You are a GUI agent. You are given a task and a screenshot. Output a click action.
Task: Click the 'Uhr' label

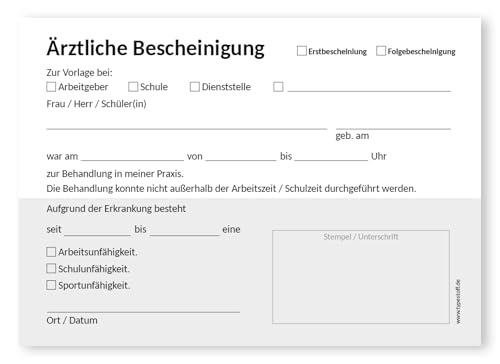click(379, 156)
